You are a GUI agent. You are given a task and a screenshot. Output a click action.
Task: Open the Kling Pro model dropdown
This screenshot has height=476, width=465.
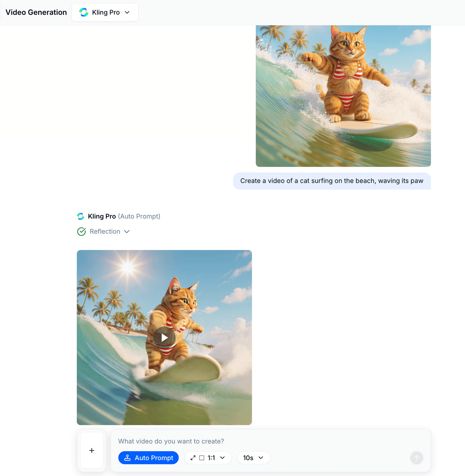(x=105, y=12)
